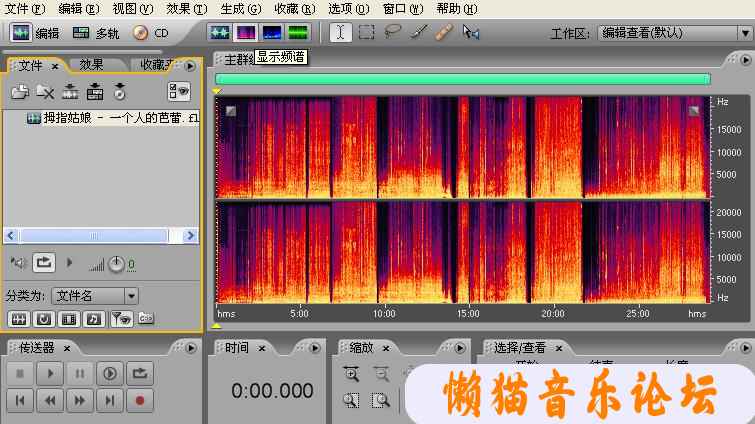Open the 工作区 workspace dropdown

click(674, 33)
